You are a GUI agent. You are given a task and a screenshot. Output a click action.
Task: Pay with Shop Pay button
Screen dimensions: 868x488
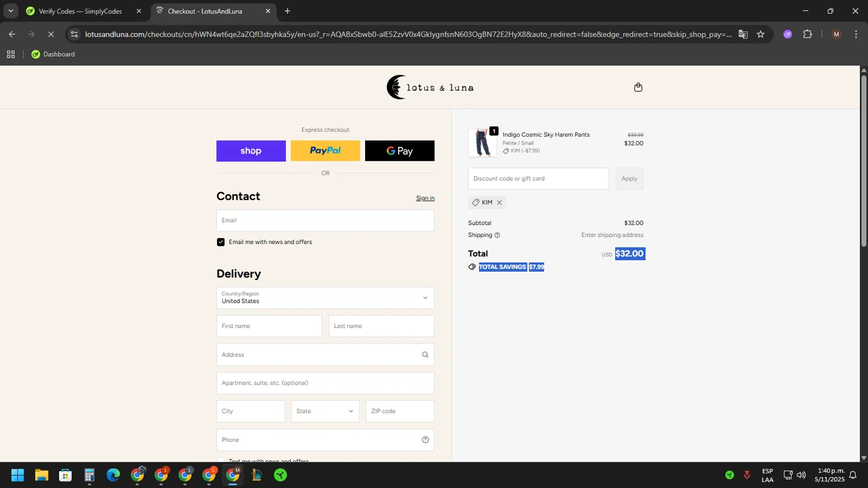[x=251, y=151]
